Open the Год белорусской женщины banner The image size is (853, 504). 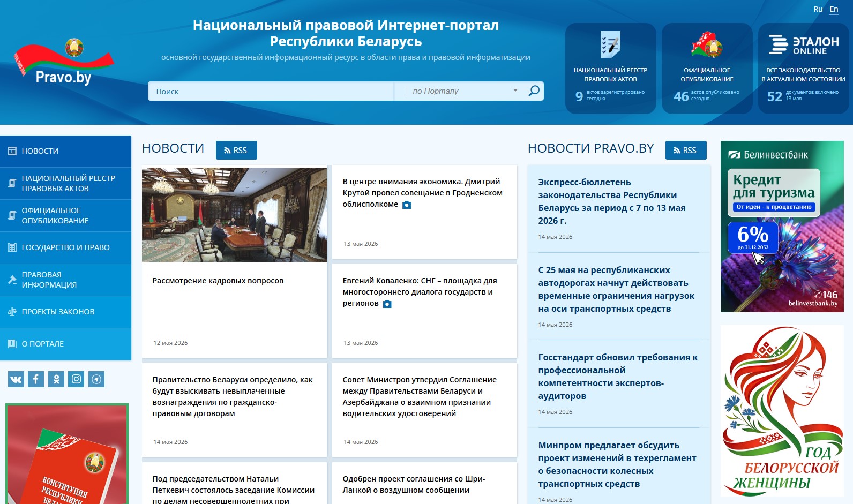pos(782,411)
